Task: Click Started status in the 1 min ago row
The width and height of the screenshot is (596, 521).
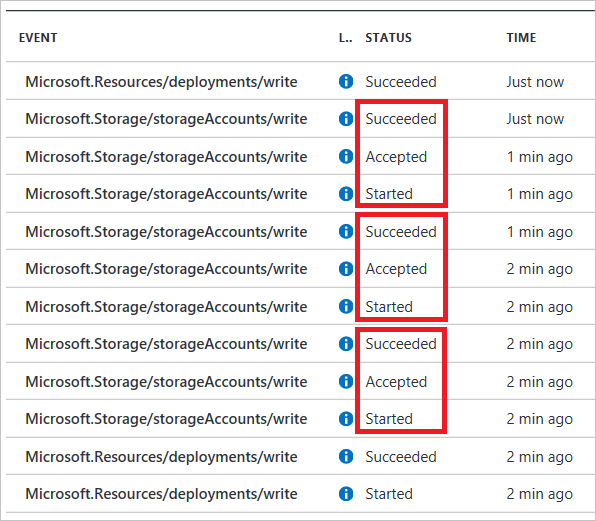Action: coord(389,194)
